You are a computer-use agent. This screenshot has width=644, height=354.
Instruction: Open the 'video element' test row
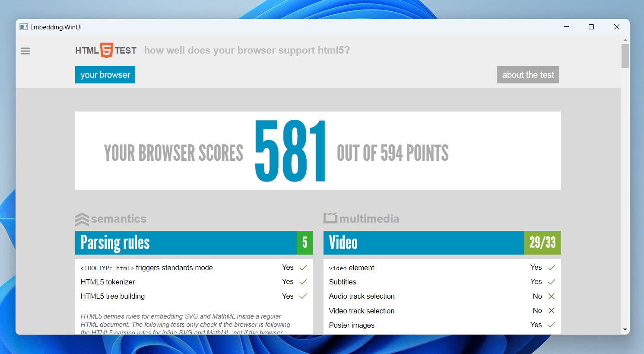442,268
